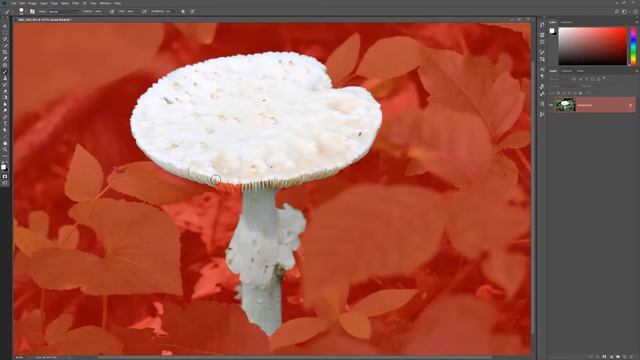The width and height of the screenshot is (640, 360).
Task: Open the workspace switcher at the top right
Action: pyautogui.click(x=624, y=11)
